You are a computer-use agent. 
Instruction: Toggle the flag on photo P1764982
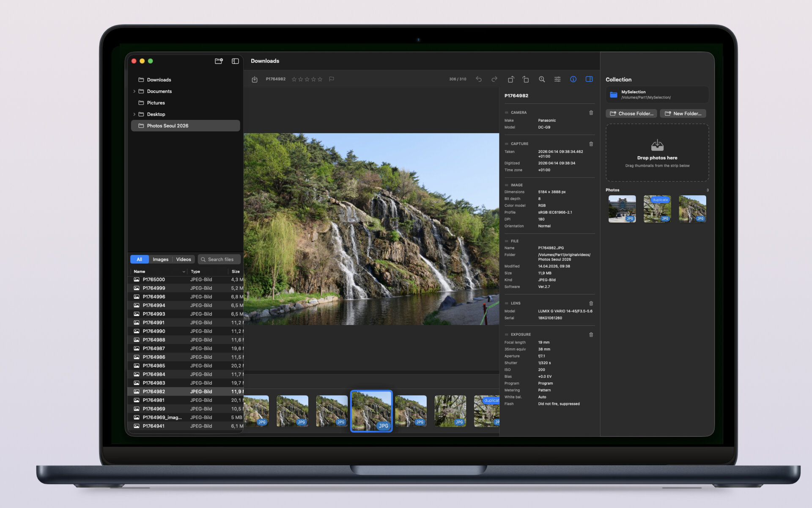pyautogui.click(x=332, y=79)
